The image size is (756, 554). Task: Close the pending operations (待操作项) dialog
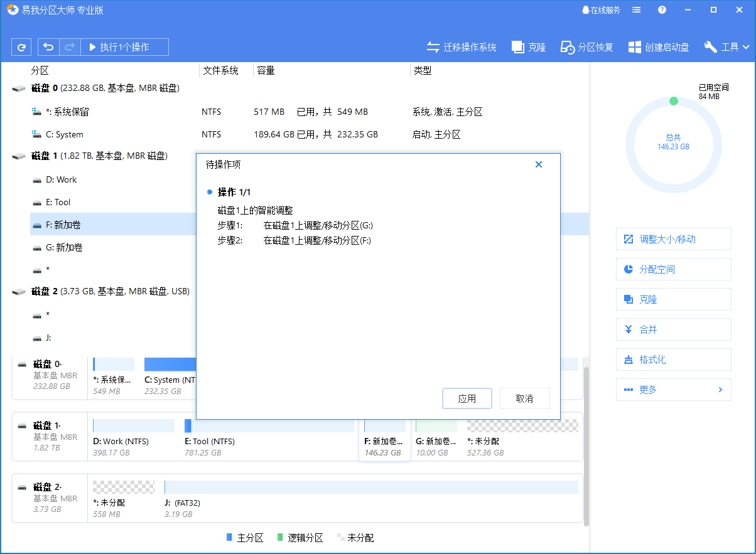tap(538, 164)
